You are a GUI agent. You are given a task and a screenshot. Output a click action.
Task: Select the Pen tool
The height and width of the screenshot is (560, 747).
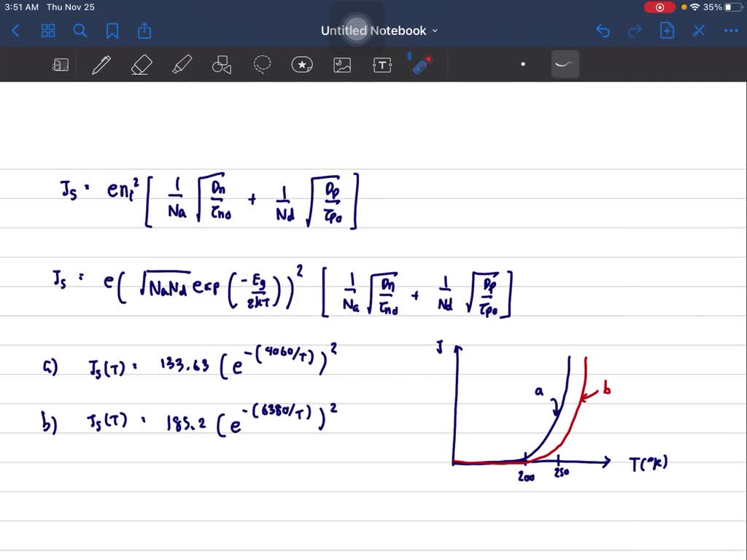tap(101, 64)
